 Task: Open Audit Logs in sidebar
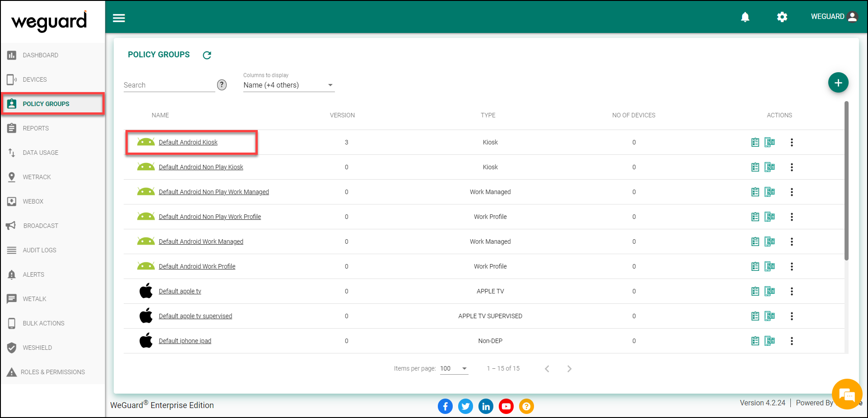click(x=53, y=250)
